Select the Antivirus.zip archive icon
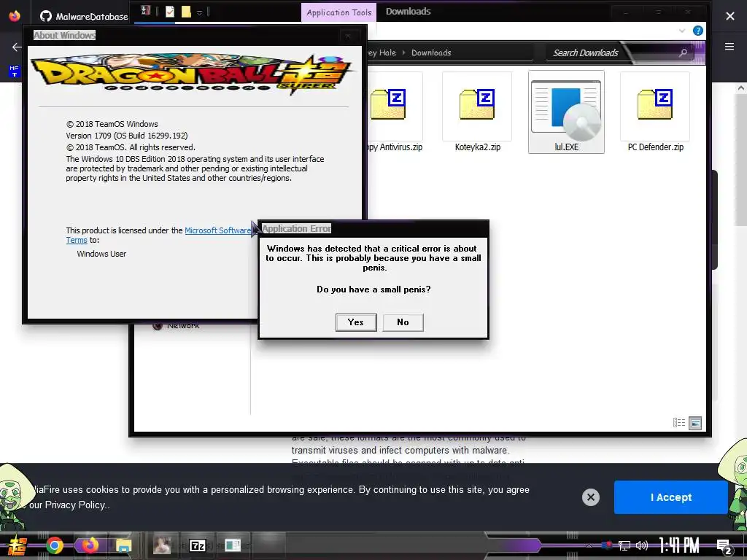 click(x=388, y=104)
